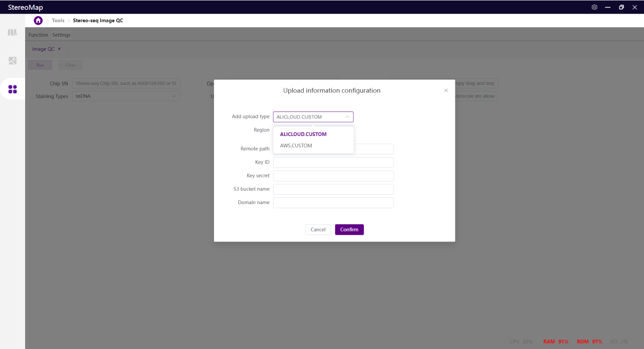Close the upload configuration dialog
644x349 pixels.
coord(446,90)
